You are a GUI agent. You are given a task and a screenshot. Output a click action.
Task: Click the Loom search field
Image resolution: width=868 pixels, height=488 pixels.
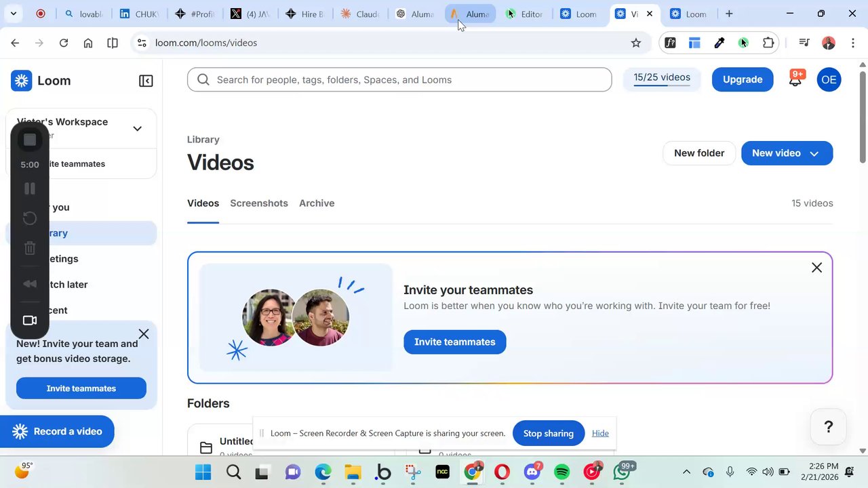399,79
